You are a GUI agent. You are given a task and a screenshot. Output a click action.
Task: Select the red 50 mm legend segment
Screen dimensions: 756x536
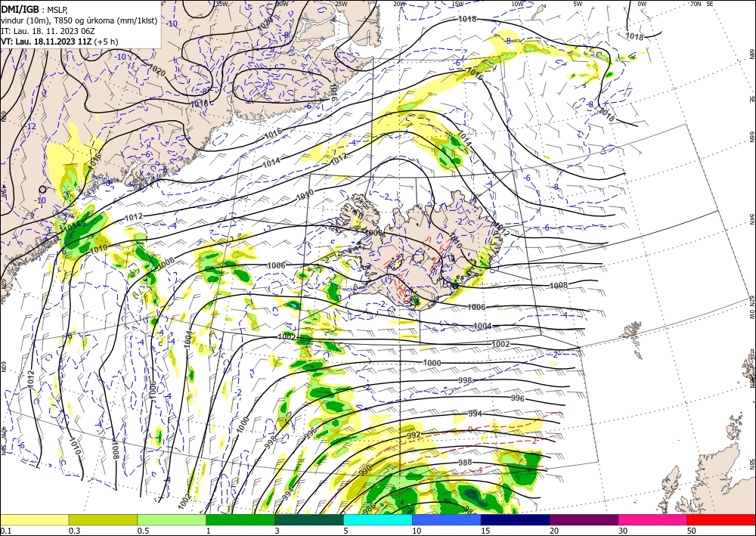pyautogui.click(x=721, y=519)
